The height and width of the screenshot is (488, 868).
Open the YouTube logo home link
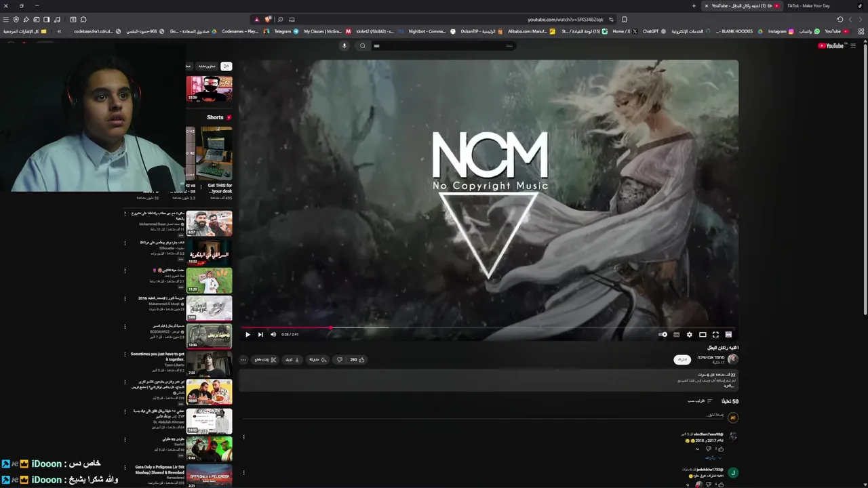pos(831,45)
